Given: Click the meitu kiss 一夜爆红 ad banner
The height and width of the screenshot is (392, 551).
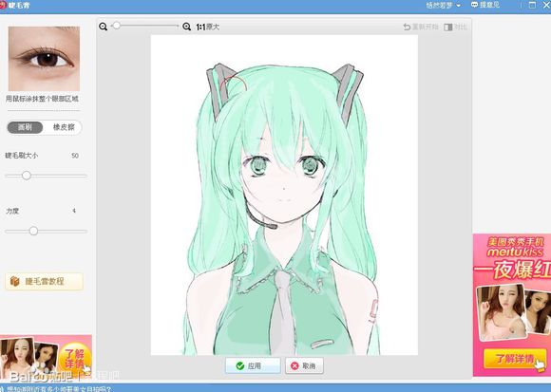Looking at the screenshot, I should pyautogui.click(x=512, y=306).
